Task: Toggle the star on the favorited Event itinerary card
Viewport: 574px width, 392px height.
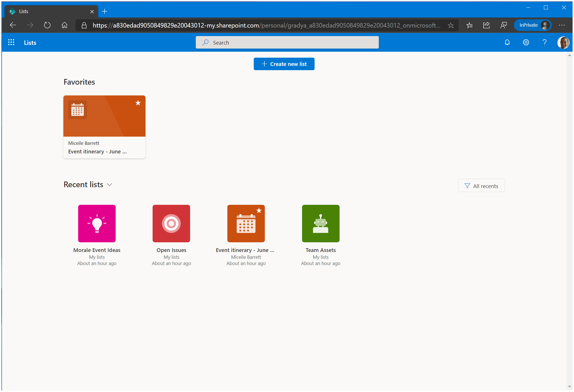Action: tap(138, 103)
